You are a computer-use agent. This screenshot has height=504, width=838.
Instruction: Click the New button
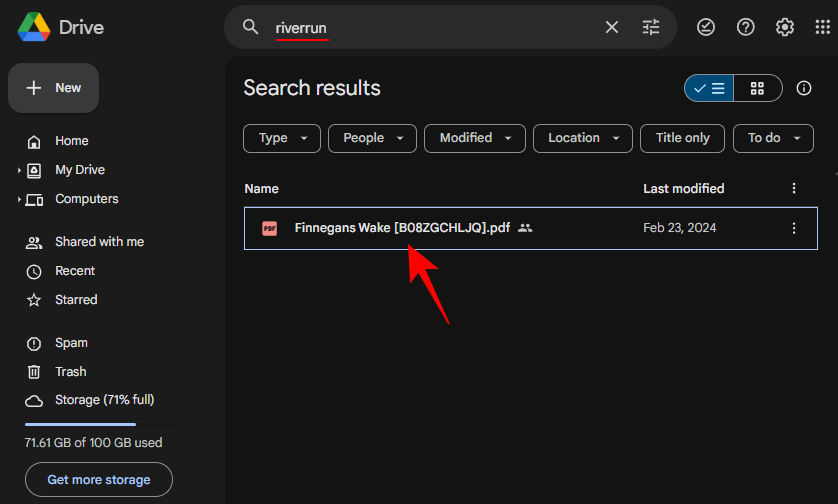(53, 88)
